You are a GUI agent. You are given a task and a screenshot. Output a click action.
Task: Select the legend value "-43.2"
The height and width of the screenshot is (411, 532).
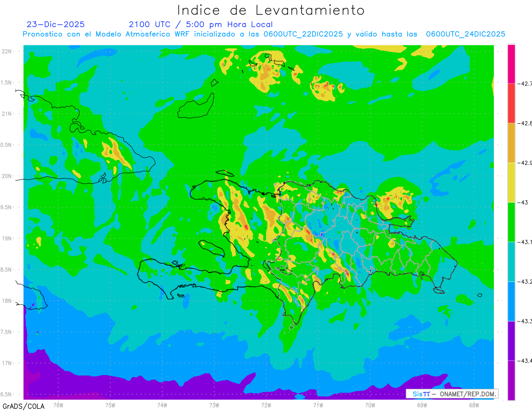pyautogui.click(x=524, y=282)
